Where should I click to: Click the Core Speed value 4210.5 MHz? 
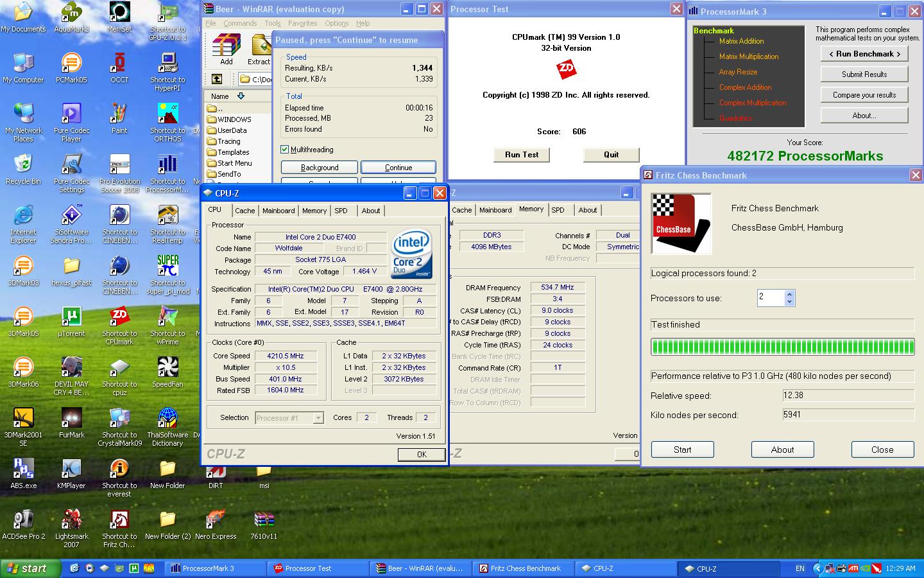tap(286, 356)
